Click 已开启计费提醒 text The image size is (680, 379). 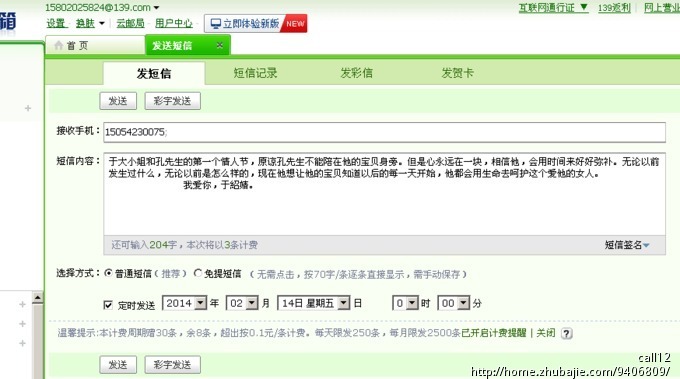(x=494, y=333)
